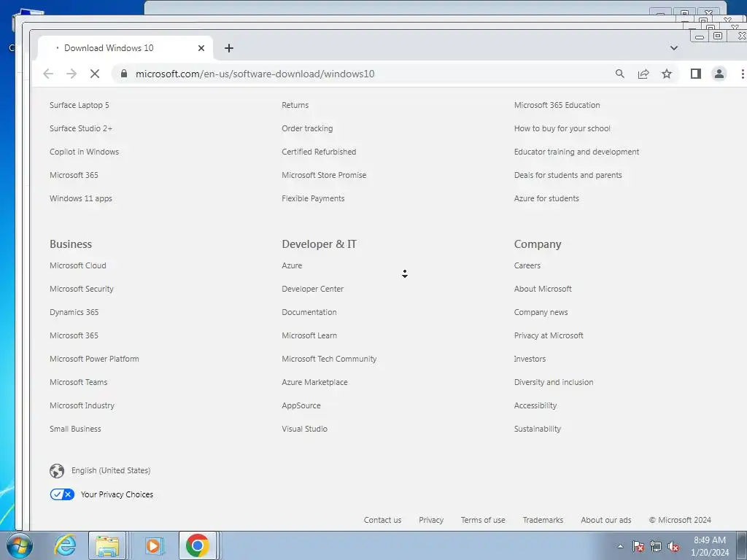Open Microsoft Tech Community
747x560 pixels.
(x=329, y=359)
